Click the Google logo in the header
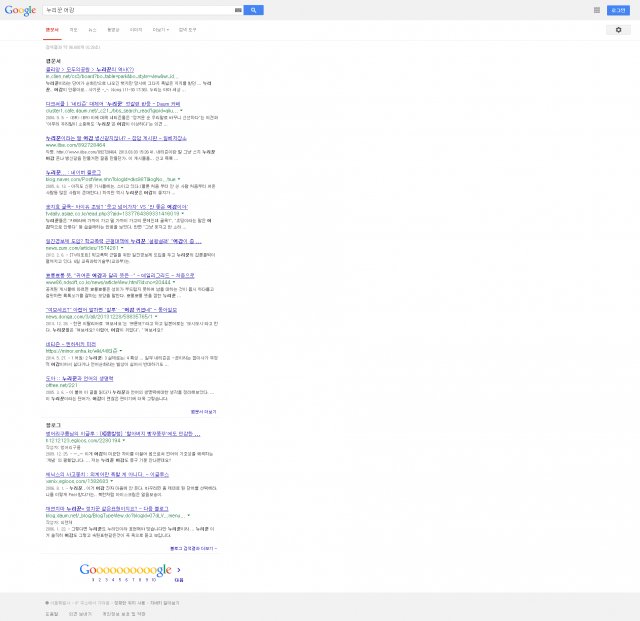Image resolution: width=640 pixels, height=621 pixels. pos(20,10)
